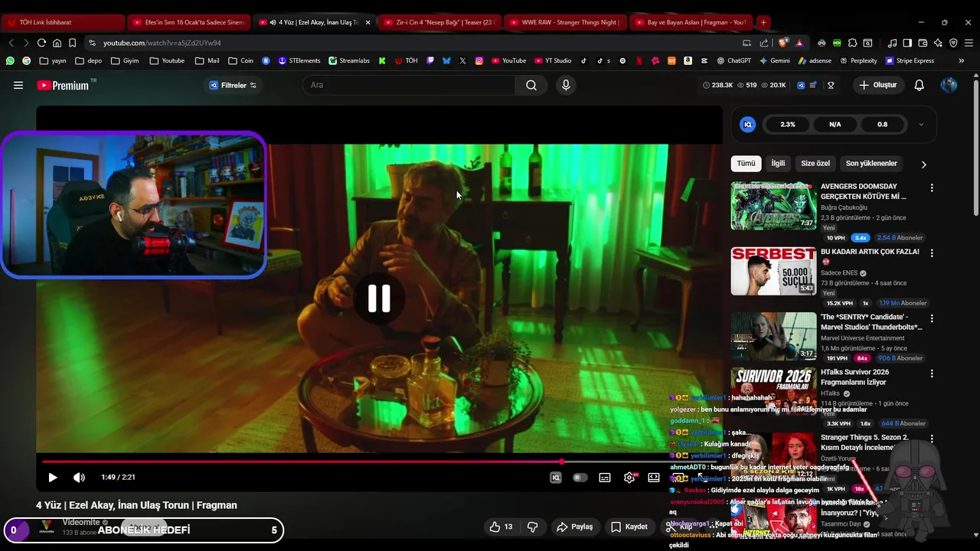Select the Size özel filter chip
The width and height of the screenshot is (980, 551).
point(815,163)
